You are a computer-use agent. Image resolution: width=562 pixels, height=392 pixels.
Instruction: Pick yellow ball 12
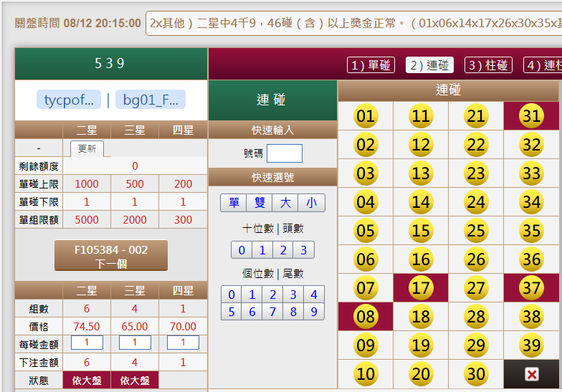(x=421, y=145)
